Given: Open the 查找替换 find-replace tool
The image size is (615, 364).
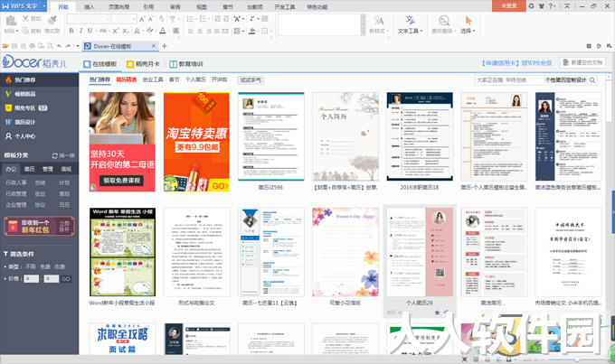Looking at the screenshot, I should [x=443, y=24].
